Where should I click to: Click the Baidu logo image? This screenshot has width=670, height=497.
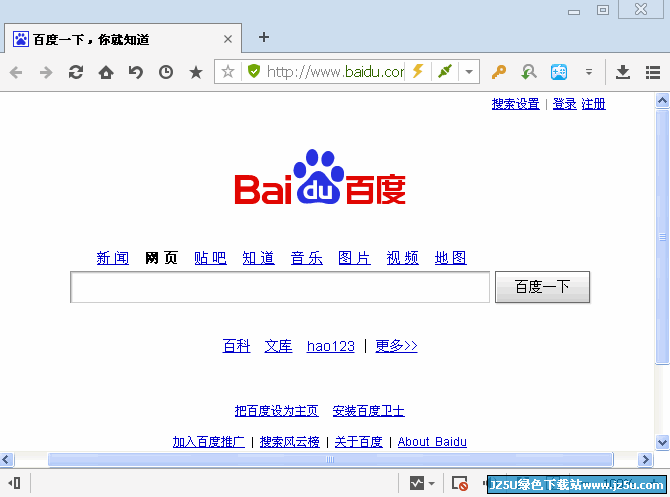320,177
